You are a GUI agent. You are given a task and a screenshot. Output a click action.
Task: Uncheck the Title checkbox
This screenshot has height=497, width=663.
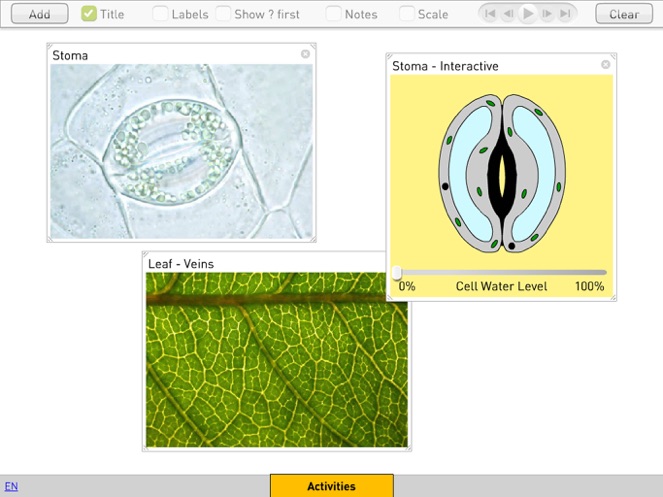tap(89, 14)
